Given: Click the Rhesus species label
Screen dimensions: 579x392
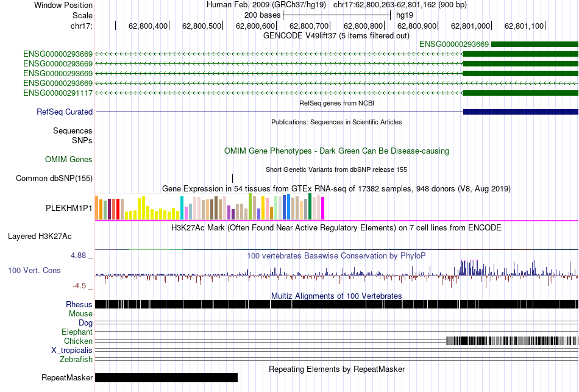Looking at the screenshot, I should pos(79,304).
